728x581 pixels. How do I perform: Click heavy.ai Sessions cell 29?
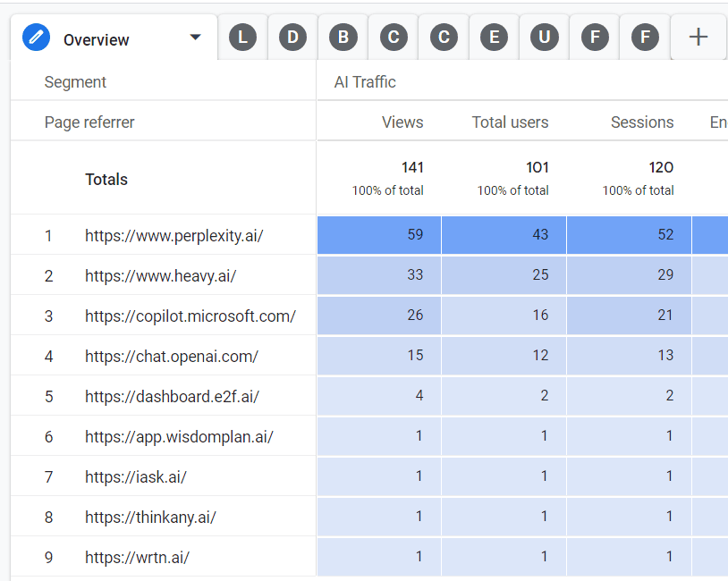click(x=629, y=275)
